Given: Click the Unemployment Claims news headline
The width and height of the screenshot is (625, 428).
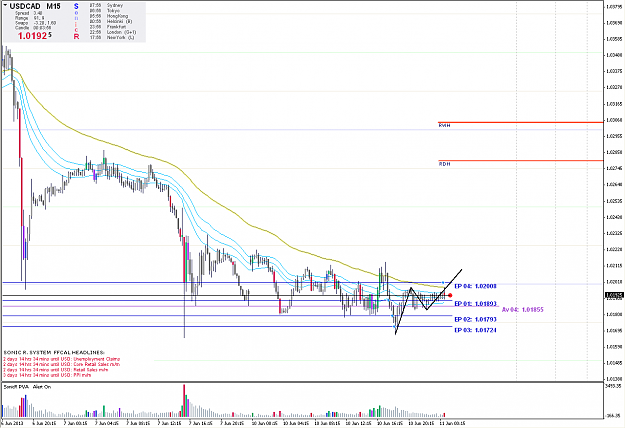Looking at the screenshot, I should tap(61, 359).
